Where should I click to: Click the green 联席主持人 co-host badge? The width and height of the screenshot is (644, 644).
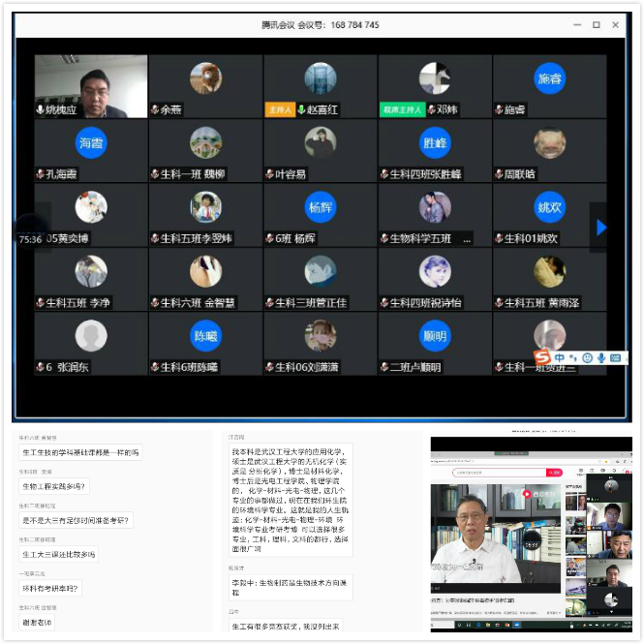tap(402, 110)
